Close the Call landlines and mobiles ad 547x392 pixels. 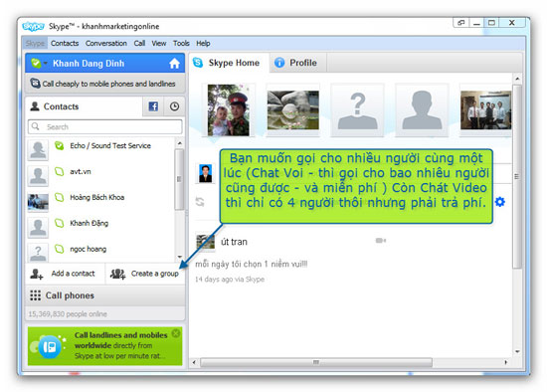(176, 333)
